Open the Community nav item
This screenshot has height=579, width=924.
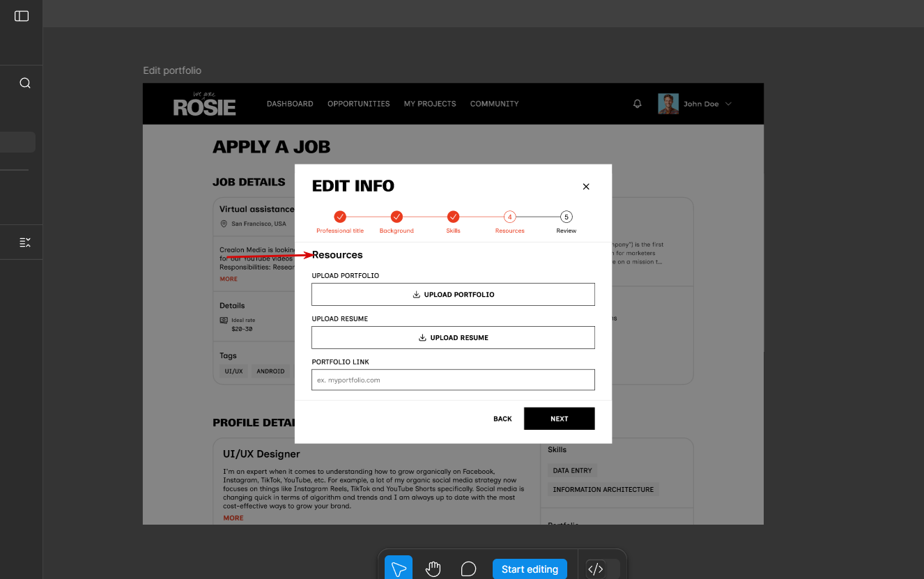(x=494, y=104)
